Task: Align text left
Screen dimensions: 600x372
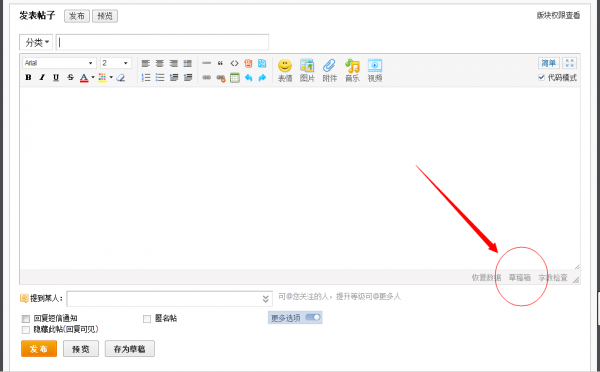Action: pyautogui.click(x=146, y=64)
